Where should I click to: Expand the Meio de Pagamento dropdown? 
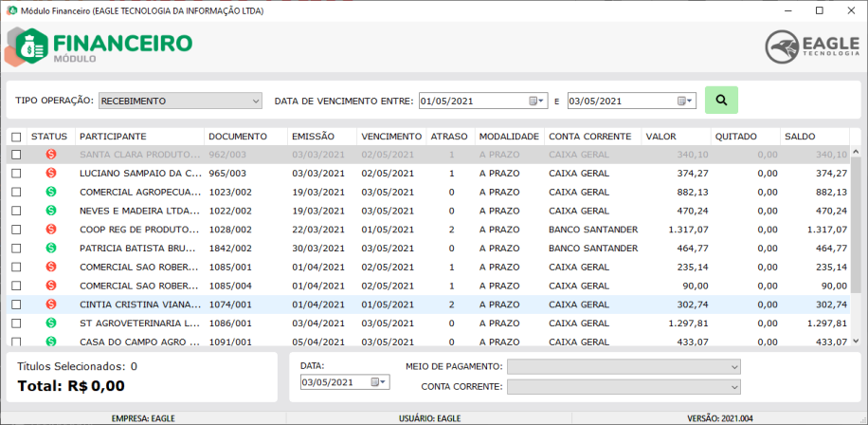coord(624,366)
